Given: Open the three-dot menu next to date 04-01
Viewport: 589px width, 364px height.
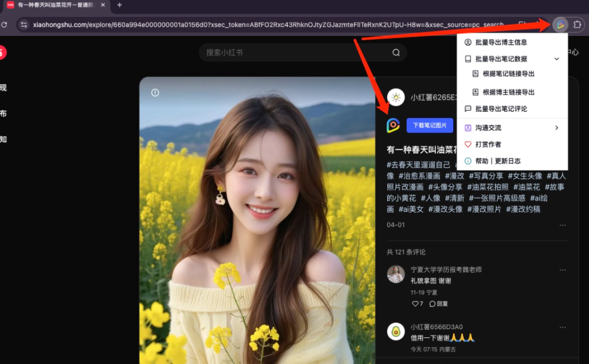Looking at the screenshot, I should click(562, 225).
